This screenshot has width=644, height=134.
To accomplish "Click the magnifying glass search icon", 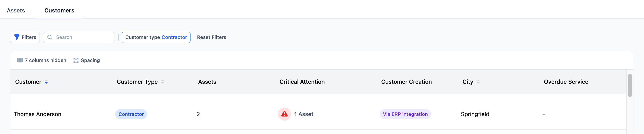I will (50, 37).
